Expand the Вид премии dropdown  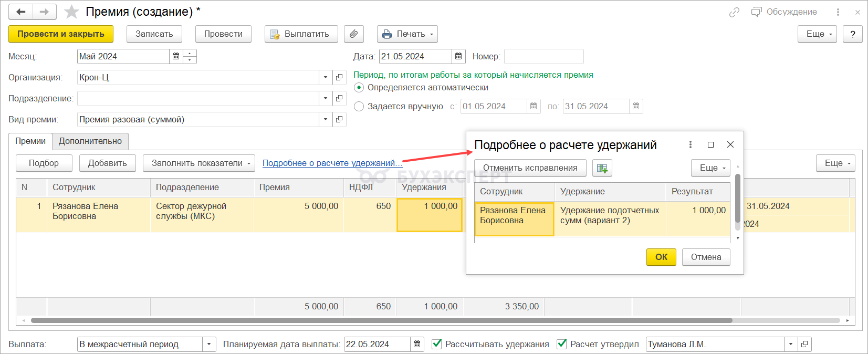coord(326,119)
